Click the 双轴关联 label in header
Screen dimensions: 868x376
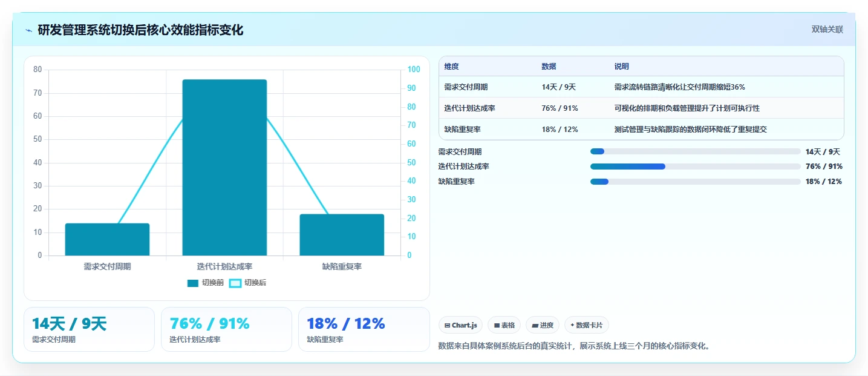click(827, 29)
